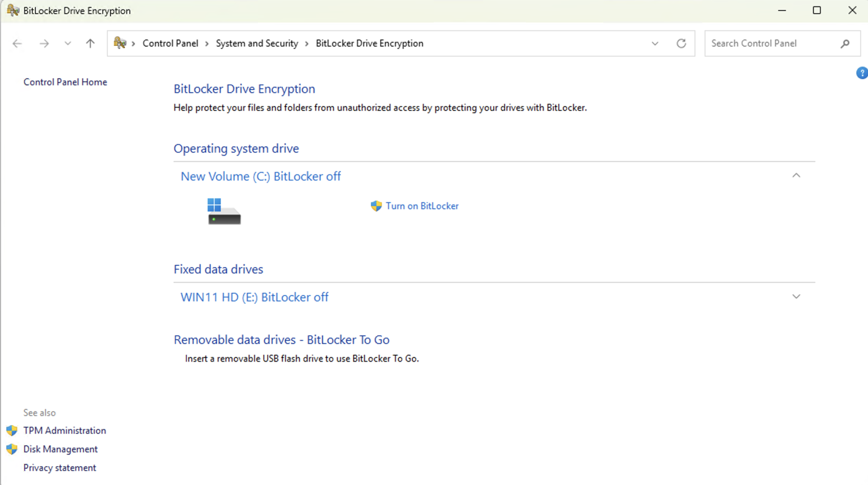The height and width of the screenshot is (485, 868).
Task: Open the address bar dropdown chevron
Action: (655, 43)
